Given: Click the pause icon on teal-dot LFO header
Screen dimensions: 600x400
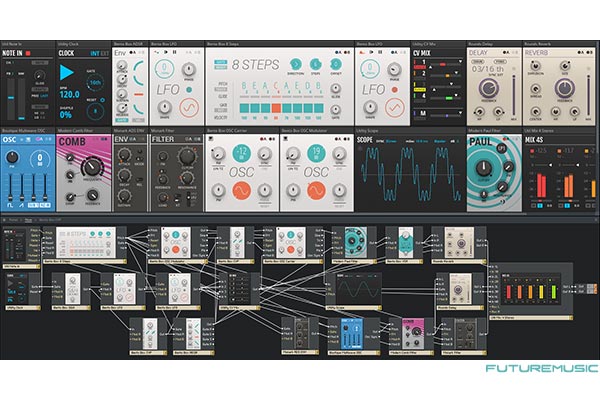Looking at the screenshot, I should coord(174,52).
